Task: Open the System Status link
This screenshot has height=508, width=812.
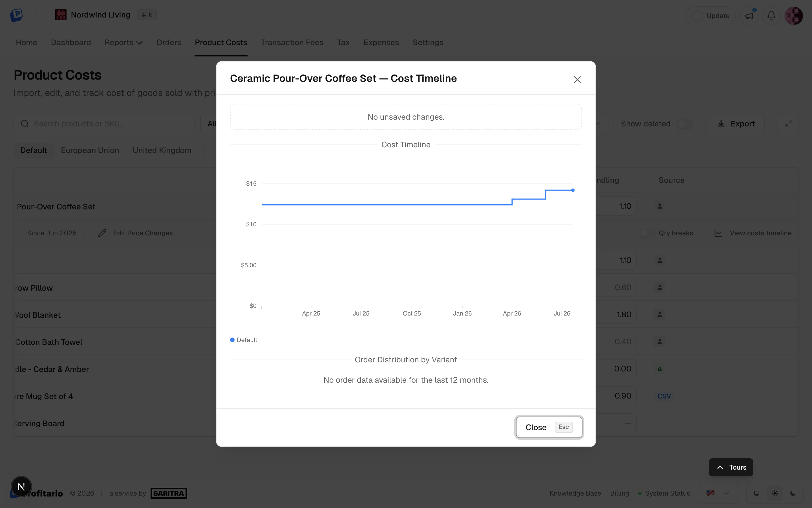Action: (664, 493)
